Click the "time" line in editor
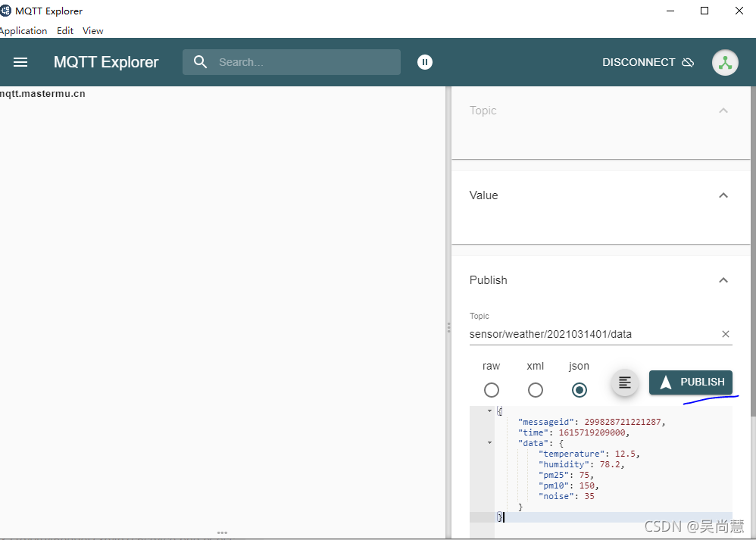 [x=573, y=432]
